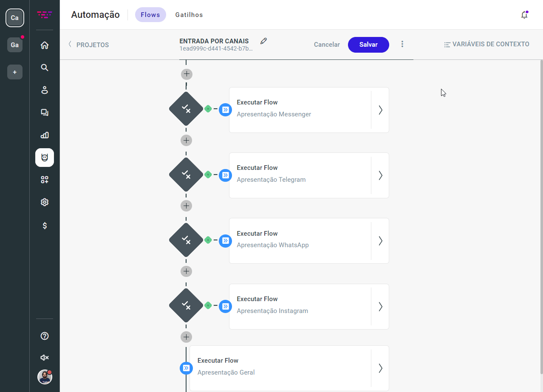Click the condition diamond for Apresentação Messenger
This screenshot has height=392, width=543.
(x=186, y=109)
